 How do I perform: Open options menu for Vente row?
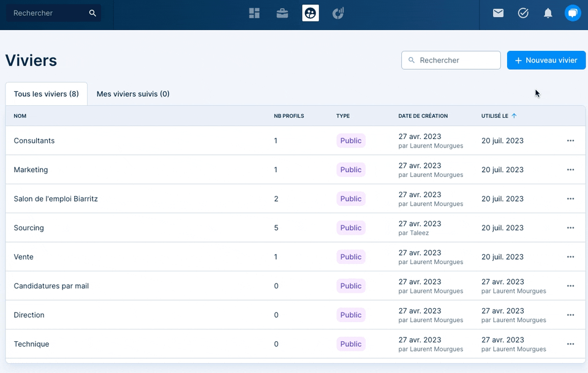[x=570, y=257]
